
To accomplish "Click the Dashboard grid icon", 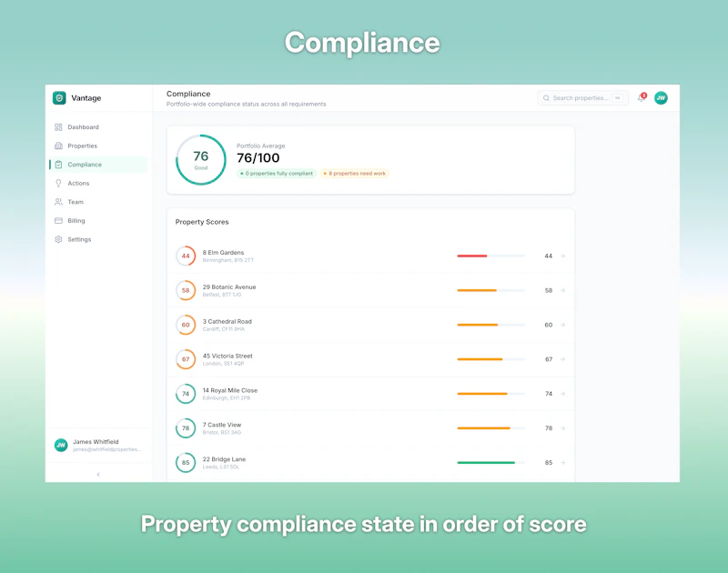I will (58, 127).
